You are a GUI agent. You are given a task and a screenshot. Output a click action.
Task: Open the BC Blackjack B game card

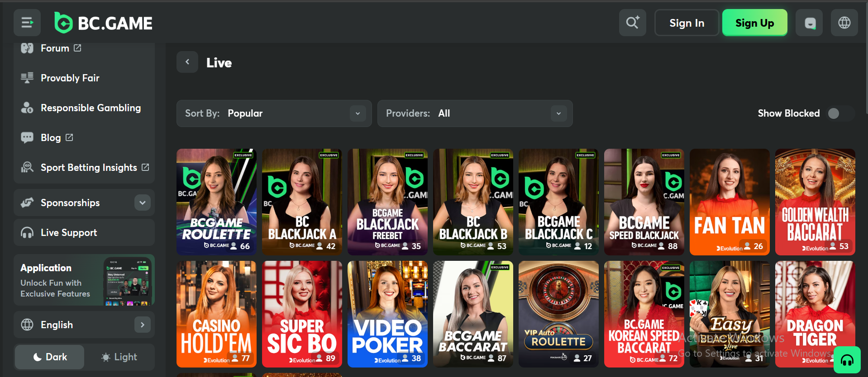click(x=473, y=202)
